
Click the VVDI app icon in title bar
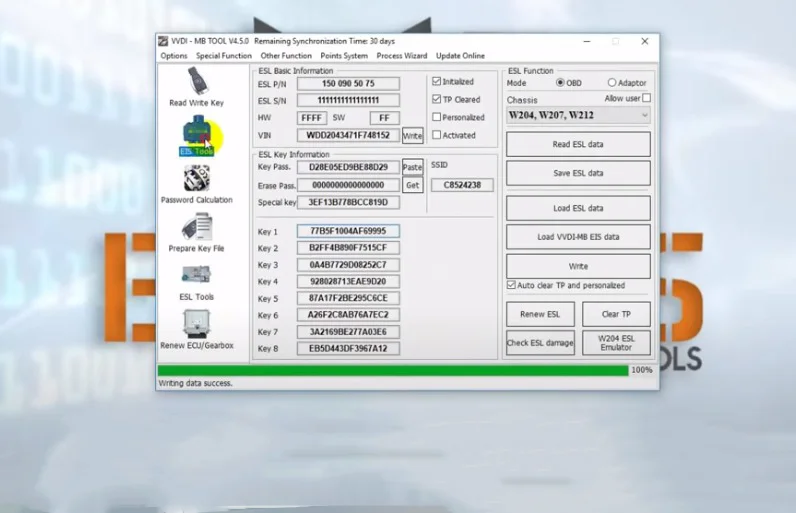(163, 41)
